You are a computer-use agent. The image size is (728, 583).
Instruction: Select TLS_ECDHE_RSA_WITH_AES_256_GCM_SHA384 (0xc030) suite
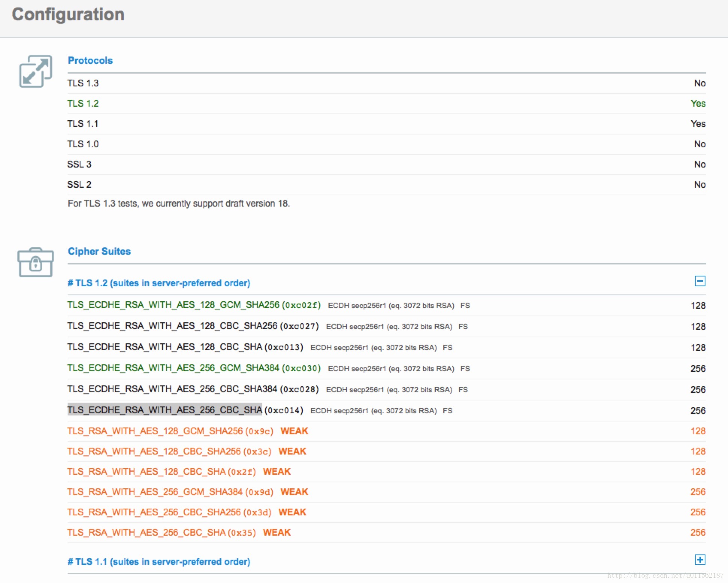coord(194,368)
